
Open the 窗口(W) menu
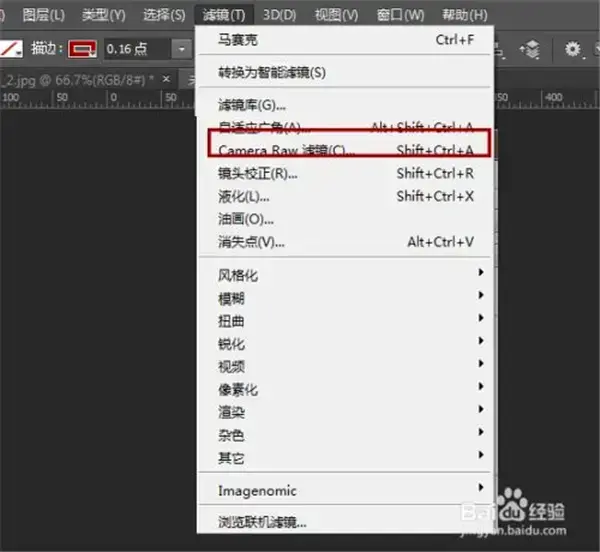400,15
